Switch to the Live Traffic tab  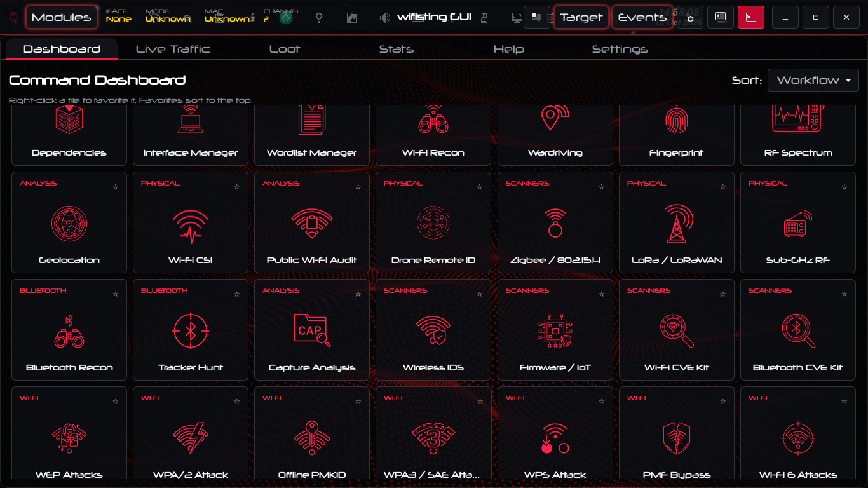click(173, 49)
